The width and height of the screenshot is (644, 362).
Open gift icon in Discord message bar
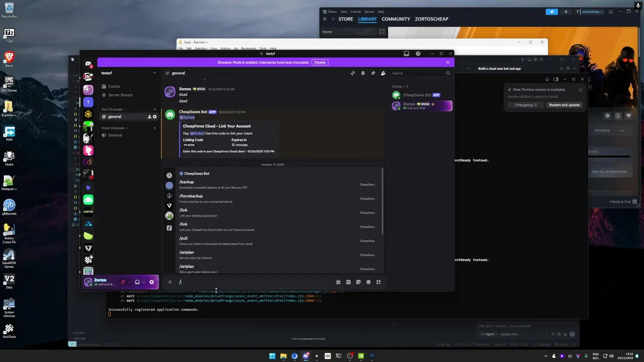(x=338, y=282)
